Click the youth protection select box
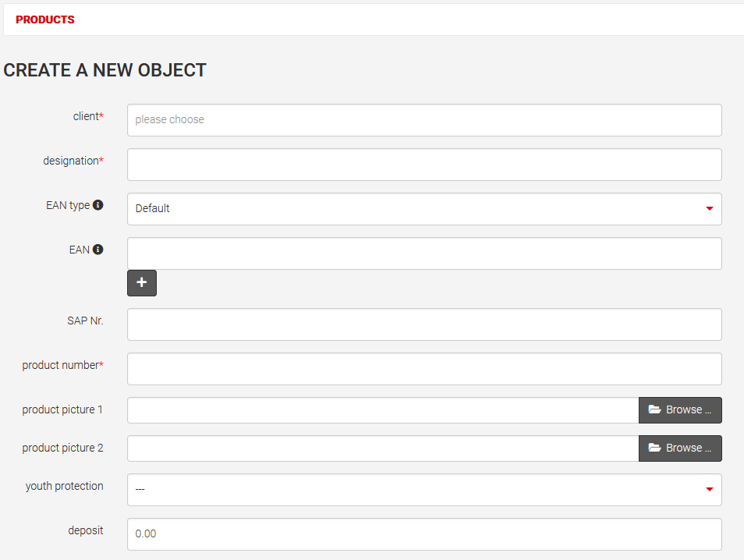This screenshot has width=744, height=560. tap(413, 490)
